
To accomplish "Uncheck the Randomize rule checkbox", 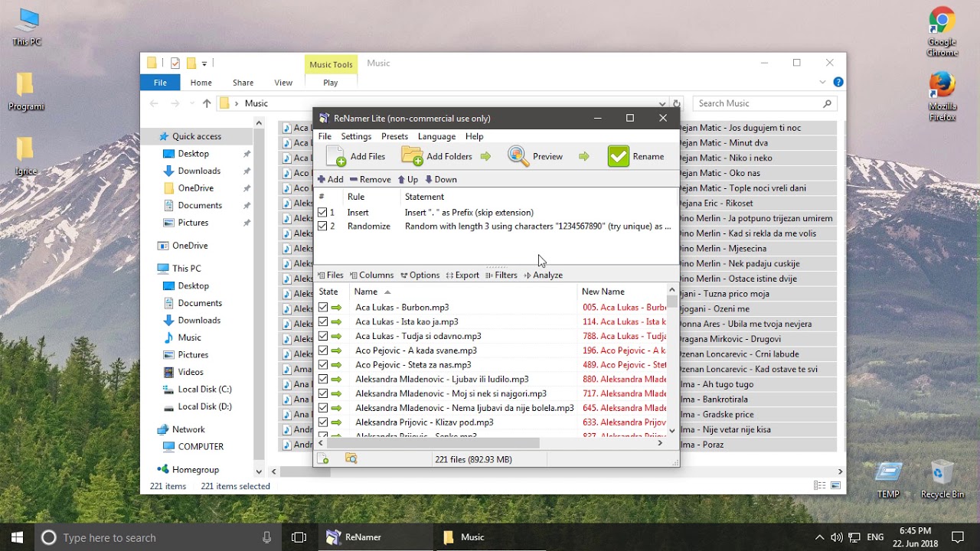I will tap(322, 227).
